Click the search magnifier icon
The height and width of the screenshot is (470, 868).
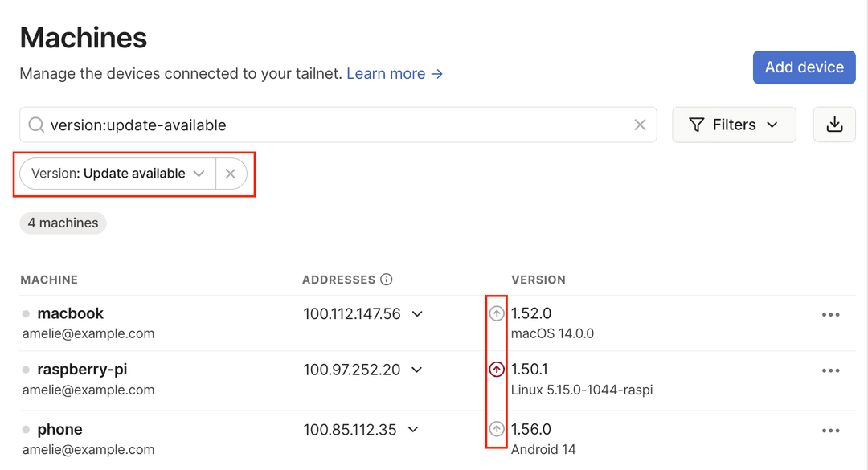point(36,125)
